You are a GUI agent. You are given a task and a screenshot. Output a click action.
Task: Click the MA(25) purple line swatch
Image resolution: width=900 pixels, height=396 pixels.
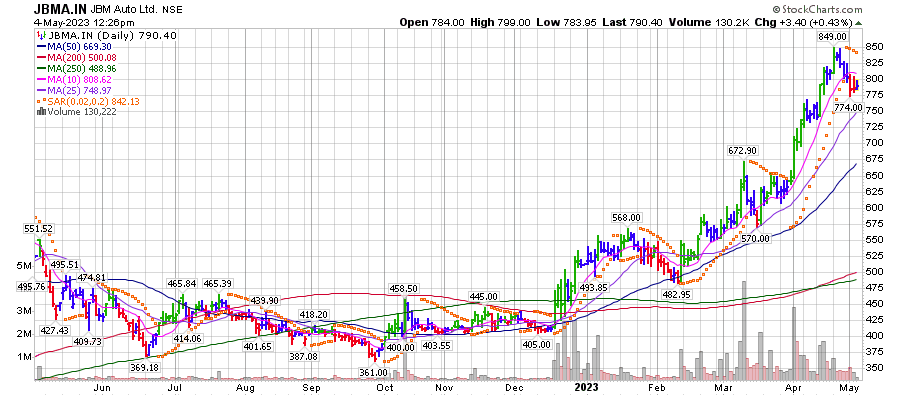coord(40,90)
